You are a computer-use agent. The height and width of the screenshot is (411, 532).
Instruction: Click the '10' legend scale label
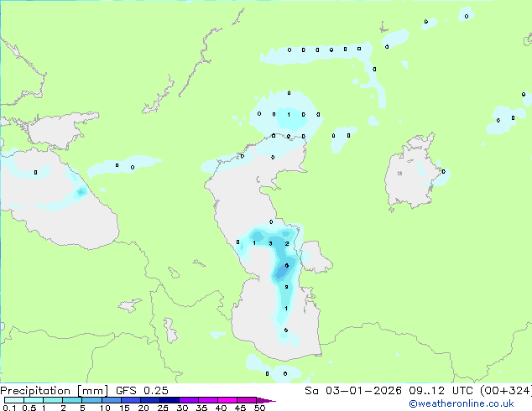coord(105,408)
